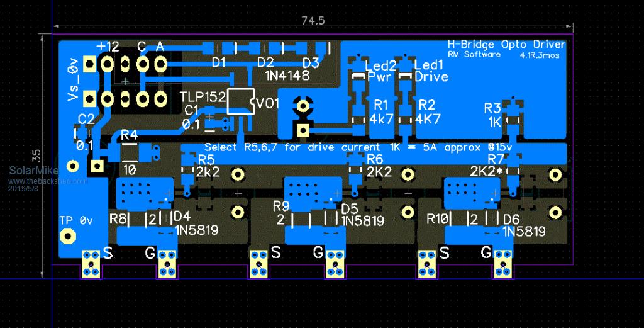The height and width of the screenshot is (328, 644).
Task: Click the C2 capacitor designator
Action: tap(86, 118)
